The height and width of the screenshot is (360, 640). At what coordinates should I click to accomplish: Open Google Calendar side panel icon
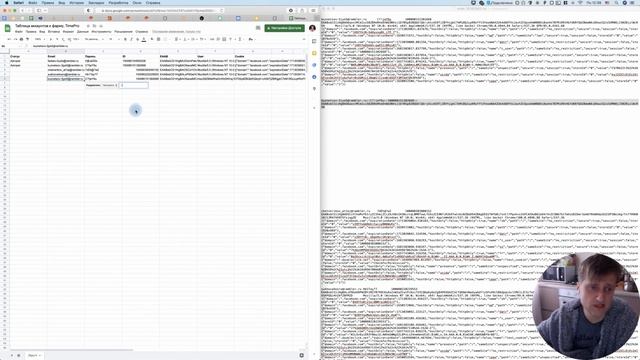click(314, 41)
